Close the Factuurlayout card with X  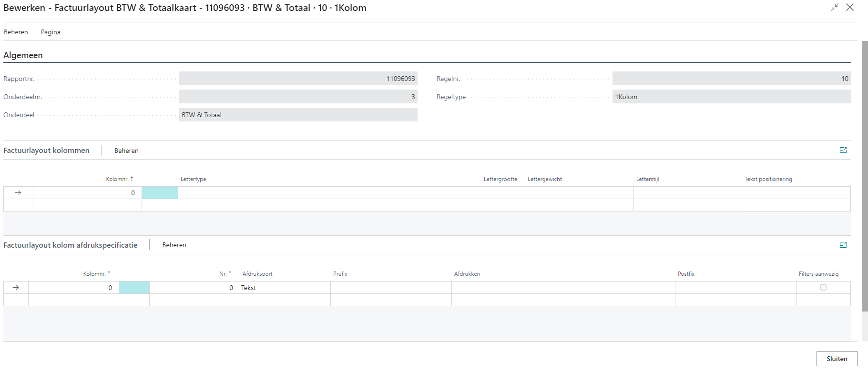coord(850,8)
